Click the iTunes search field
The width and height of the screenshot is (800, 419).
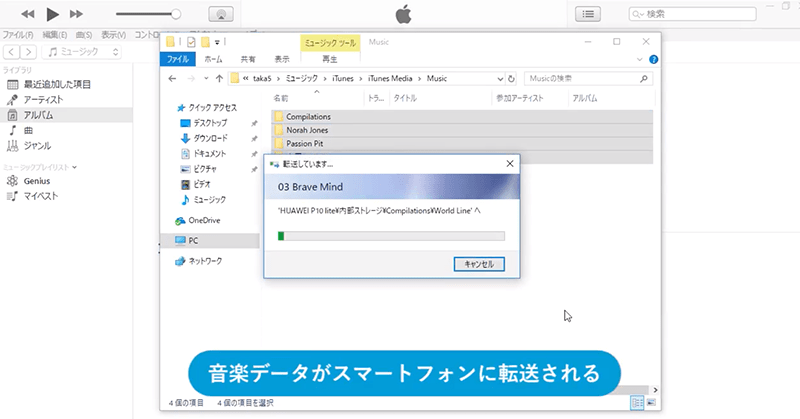tap(692, 14)
